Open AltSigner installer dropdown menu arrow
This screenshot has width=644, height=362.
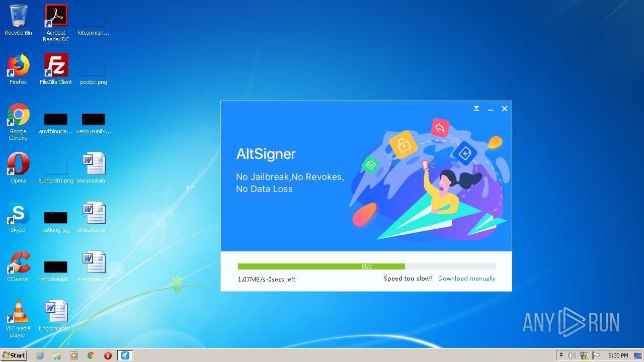click(476, 109)
